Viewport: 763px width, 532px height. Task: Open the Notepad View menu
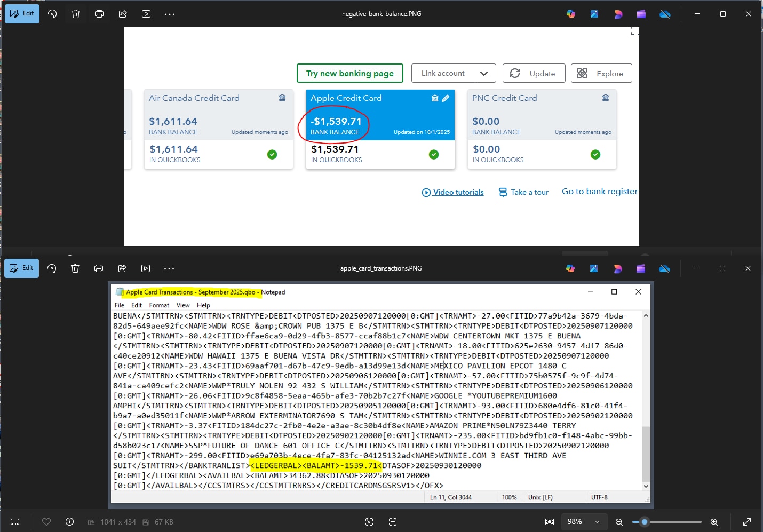coord(183,305)
